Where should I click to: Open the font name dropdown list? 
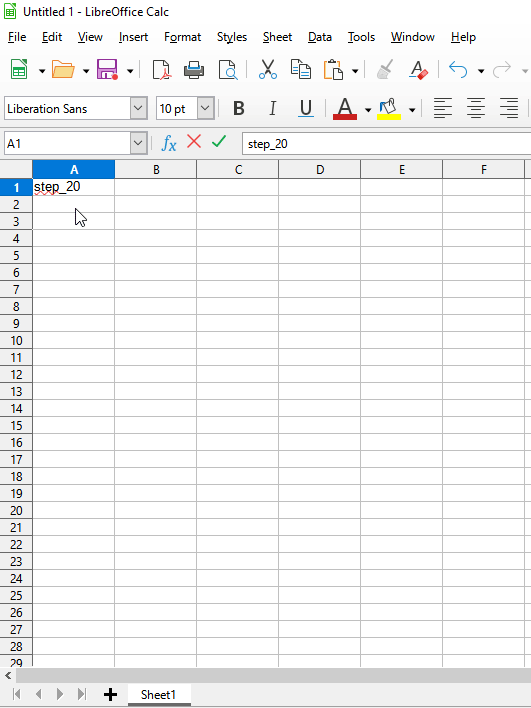tap(138, 108)
